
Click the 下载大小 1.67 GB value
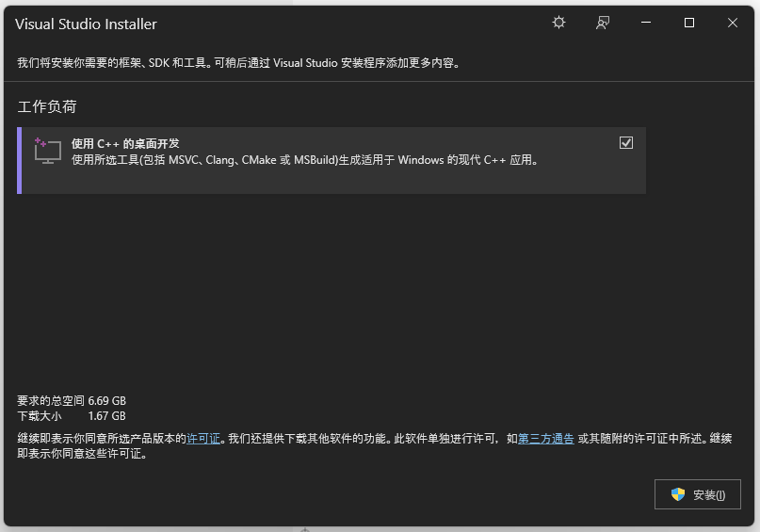pos(106,416)
